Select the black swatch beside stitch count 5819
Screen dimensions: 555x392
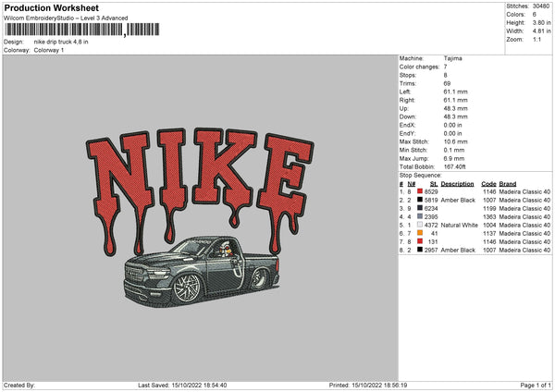420,200
